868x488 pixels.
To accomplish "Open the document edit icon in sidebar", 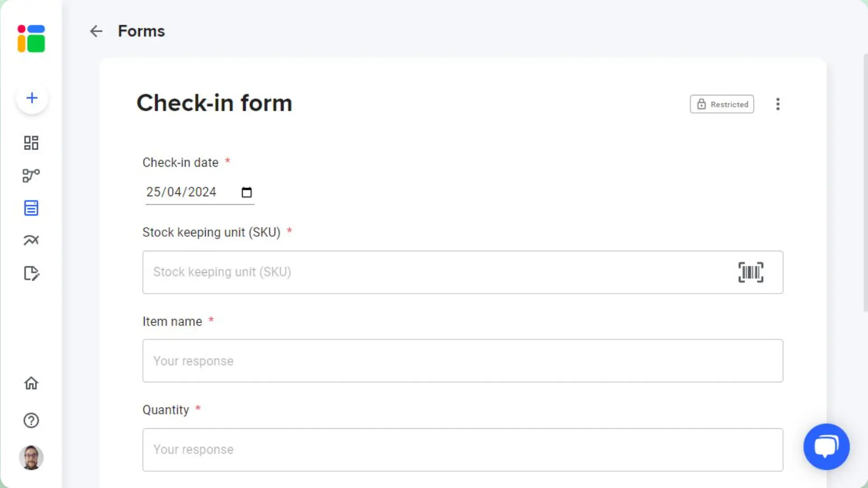I will pos(31,273).
